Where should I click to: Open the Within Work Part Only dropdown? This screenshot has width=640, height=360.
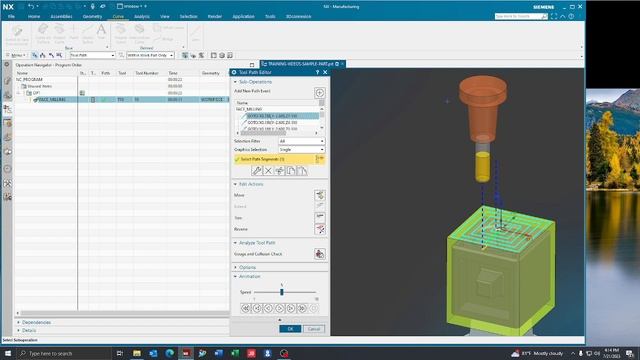point(150,55)
